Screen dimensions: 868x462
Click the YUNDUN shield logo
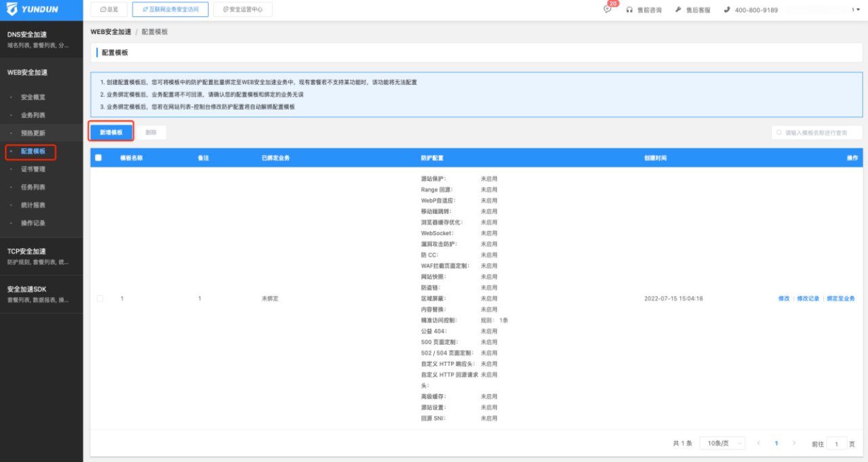tap(12, 10)
